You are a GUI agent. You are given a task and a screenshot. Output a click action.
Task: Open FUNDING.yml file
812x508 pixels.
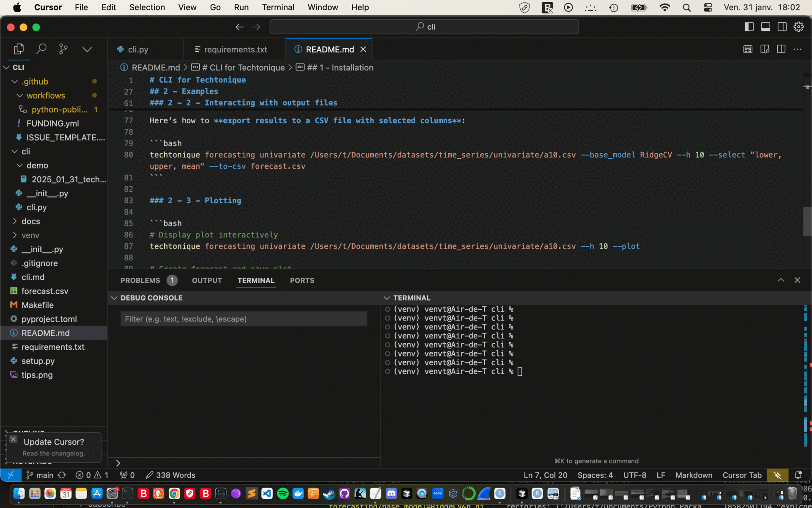tap(53, 123)
